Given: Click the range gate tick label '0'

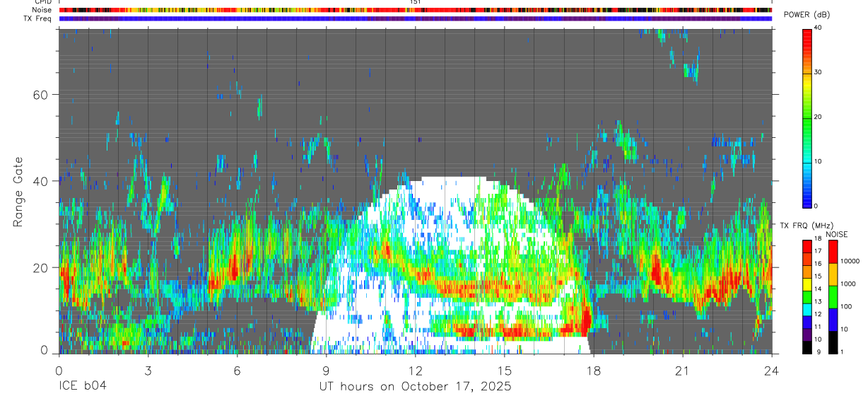Looking at the screenshot, I should tap(44, 351).
